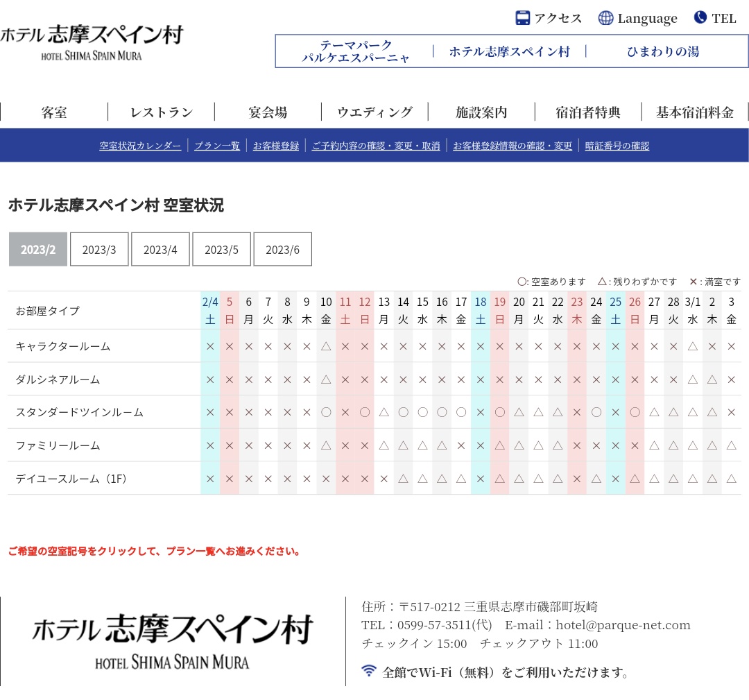This screenshot has width=749, height=700.
Task: Click スタンダードツインルーム circle on Feb 24
Action: [596, 412]
